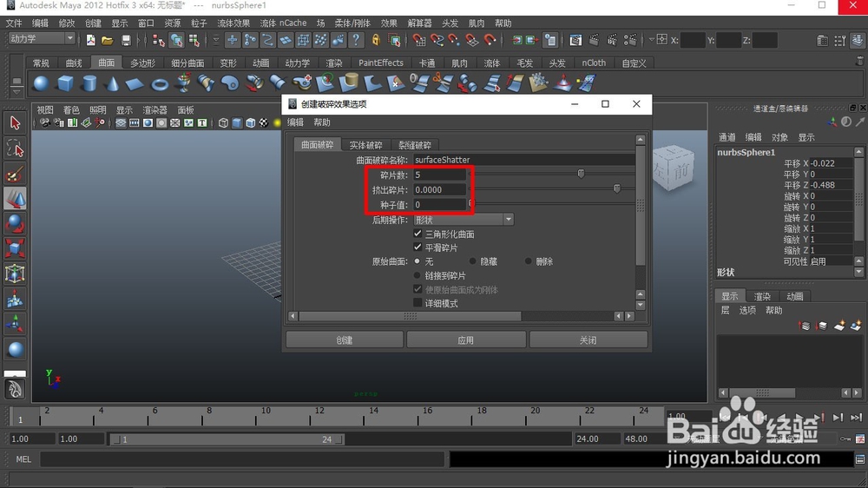Open the render current frame icon
The width and height of the screenshot is (868, 488).
pyautogui.click(x=594, y=40)
